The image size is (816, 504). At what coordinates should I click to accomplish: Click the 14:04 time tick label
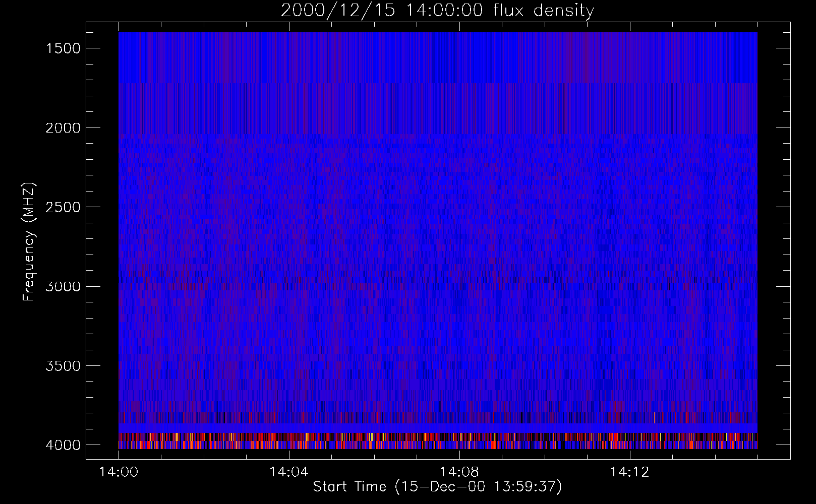click(289, 472)
